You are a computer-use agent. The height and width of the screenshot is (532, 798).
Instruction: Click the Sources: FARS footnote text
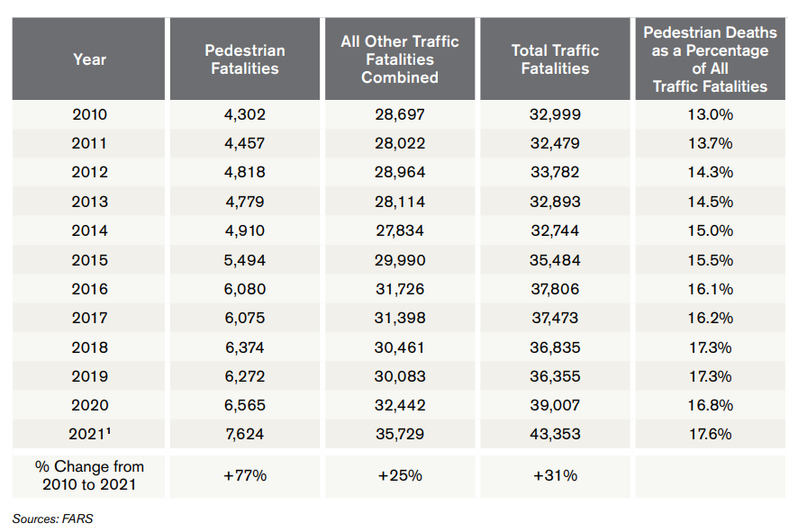(x=52, y=518)
